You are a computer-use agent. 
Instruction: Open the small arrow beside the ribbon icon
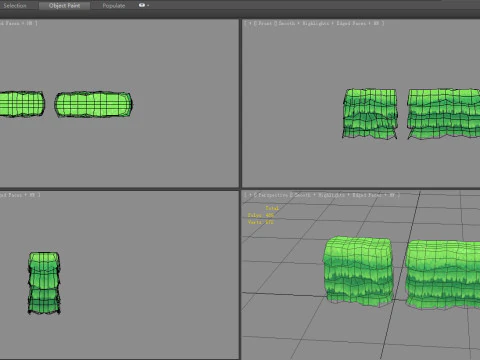(148, 6)
